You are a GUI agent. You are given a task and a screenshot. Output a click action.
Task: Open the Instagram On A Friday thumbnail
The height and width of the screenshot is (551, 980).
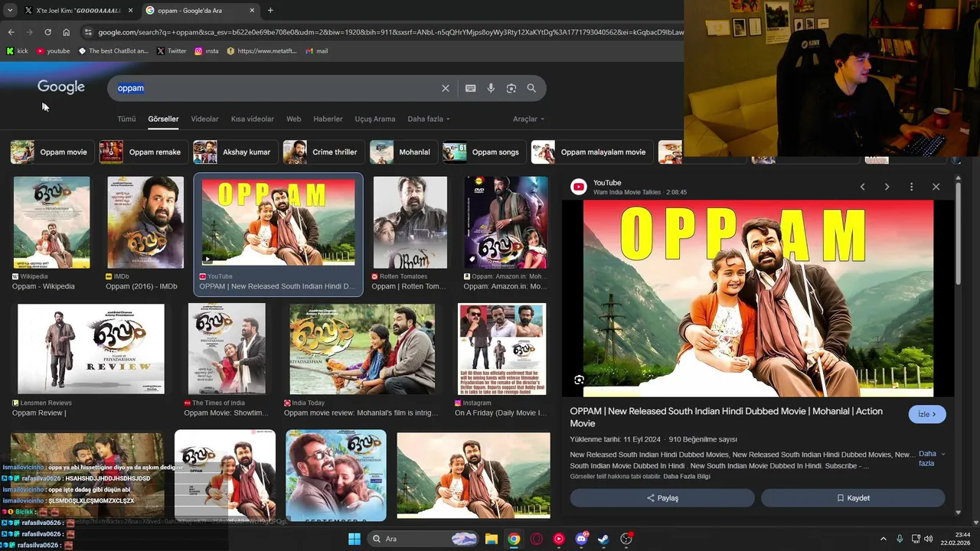coord(502,349)
